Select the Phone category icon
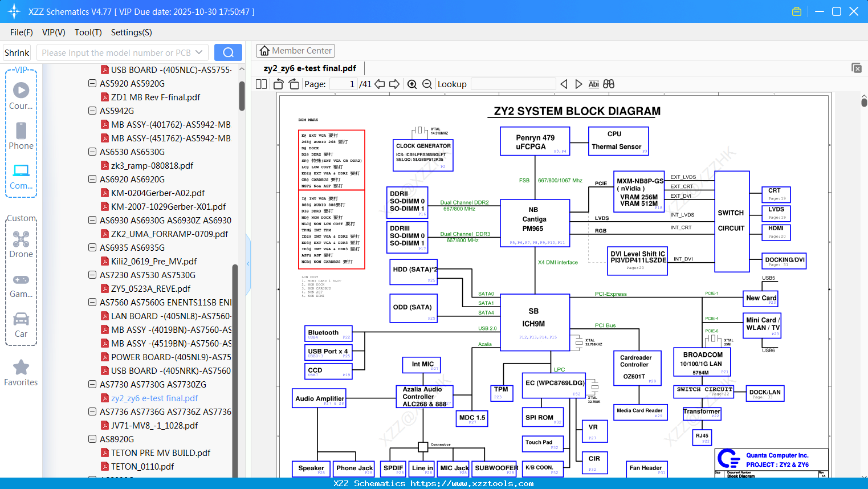Screen dimensions: 868x489 (21, 136)
